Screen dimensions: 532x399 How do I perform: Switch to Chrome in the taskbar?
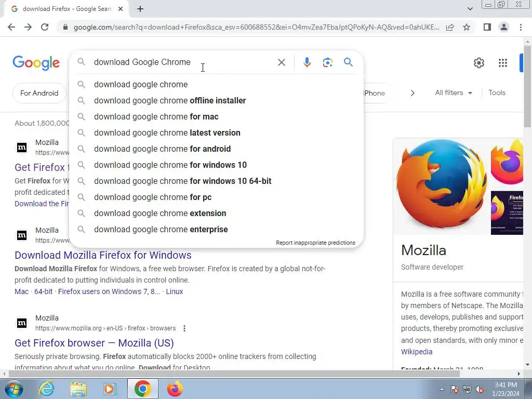[142, 389]
